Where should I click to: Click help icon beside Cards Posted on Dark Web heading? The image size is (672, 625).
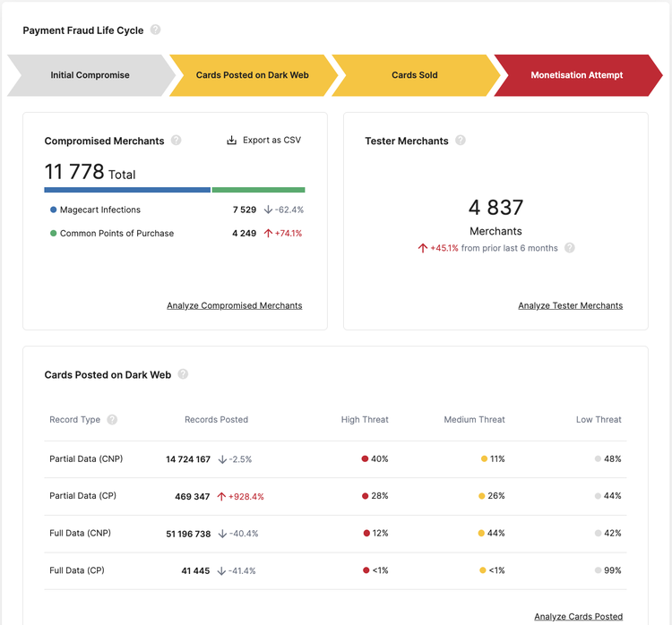183,374
